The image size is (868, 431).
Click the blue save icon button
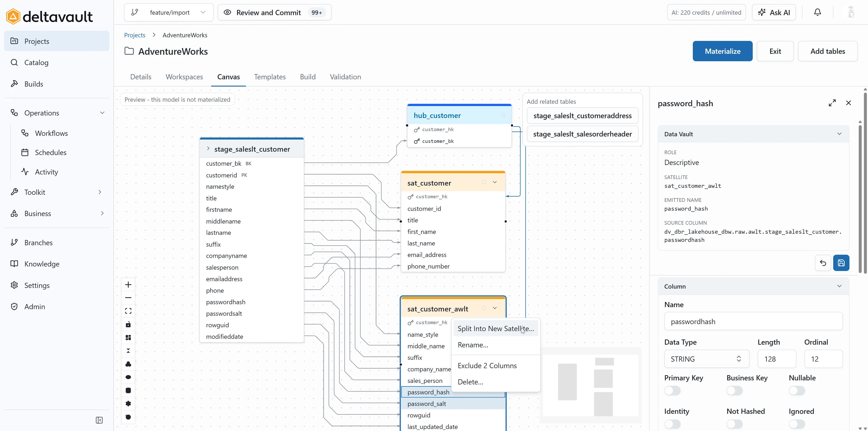point(841,263)
